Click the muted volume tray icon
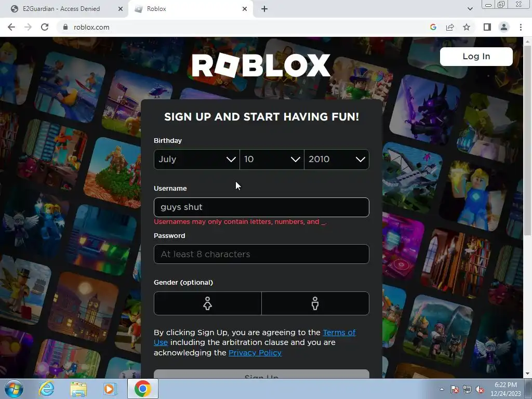 480,389
